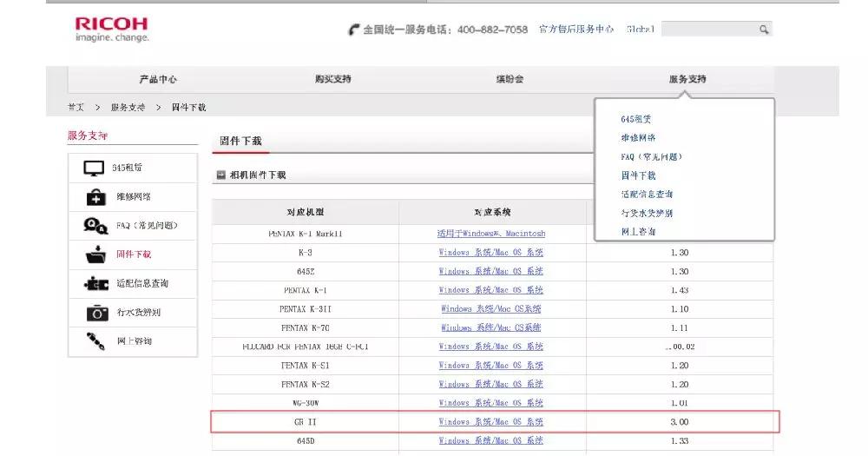Select 固件下载 in dropdown menu

pos(638,175)
